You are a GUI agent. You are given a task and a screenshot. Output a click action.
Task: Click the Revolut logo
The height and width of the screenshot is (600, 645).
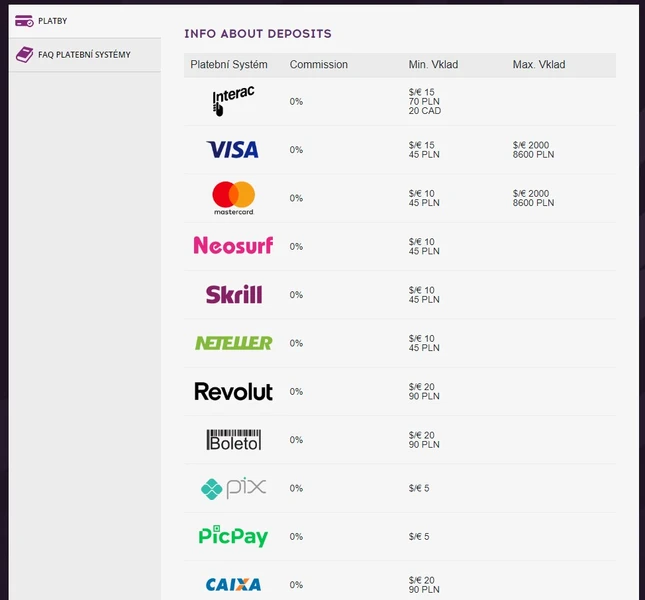point(233,391)
